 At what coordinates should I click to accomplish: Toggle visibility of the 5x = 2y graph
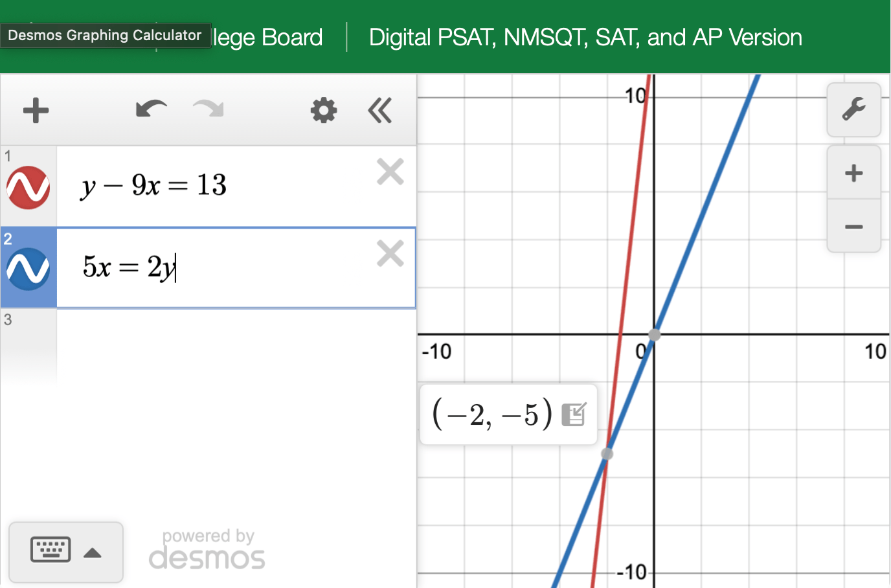click(28, 267)
